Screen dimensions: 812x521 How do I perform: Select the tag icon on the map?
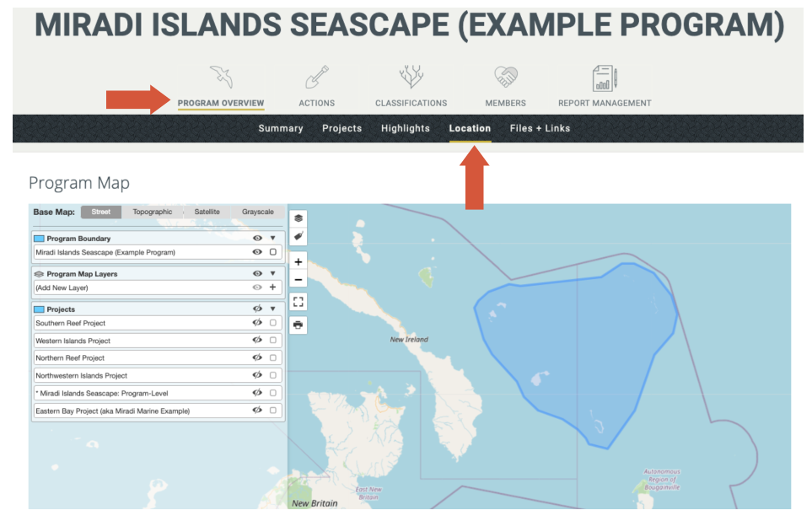(298, 237)
